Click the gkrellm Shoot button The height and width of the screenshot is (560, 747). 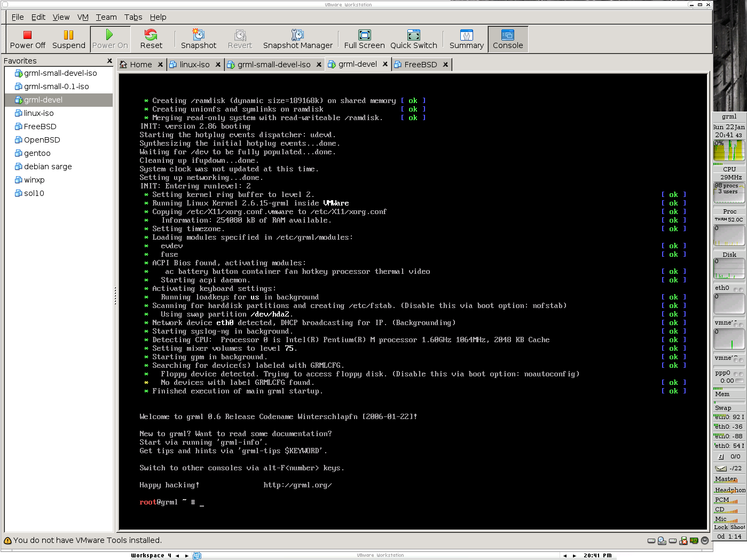(737, 527)
